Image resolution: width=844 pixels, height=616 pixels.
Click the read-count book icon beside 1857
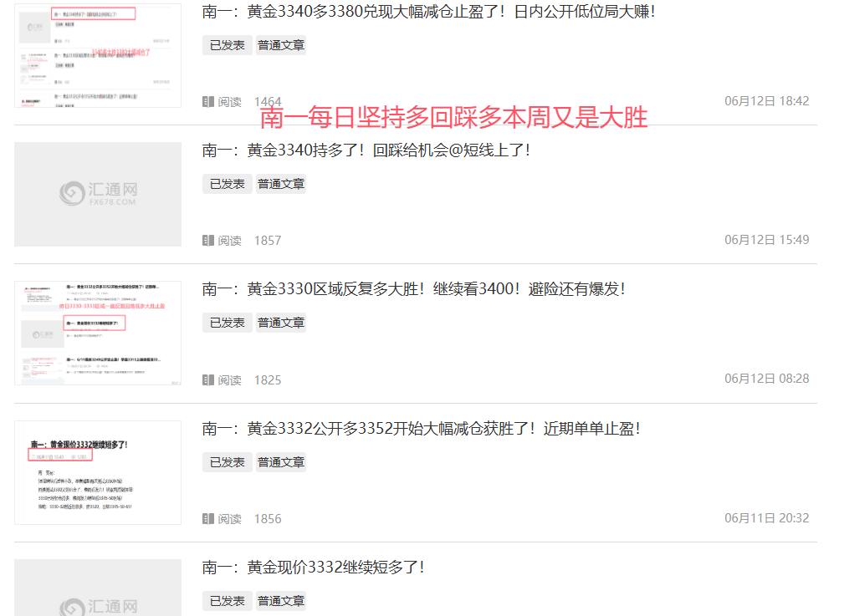[x=208, y=241]
